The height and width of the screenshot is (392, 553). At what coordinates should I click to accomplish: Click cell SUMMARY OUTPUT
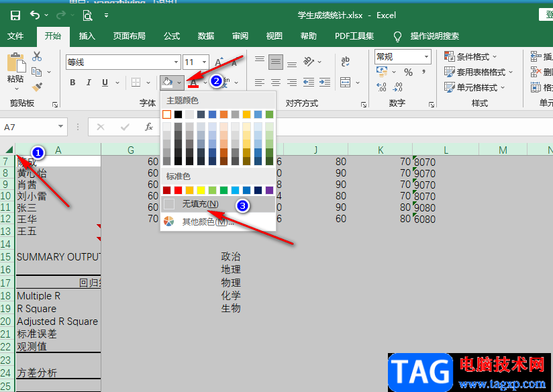tap(58, 256)
